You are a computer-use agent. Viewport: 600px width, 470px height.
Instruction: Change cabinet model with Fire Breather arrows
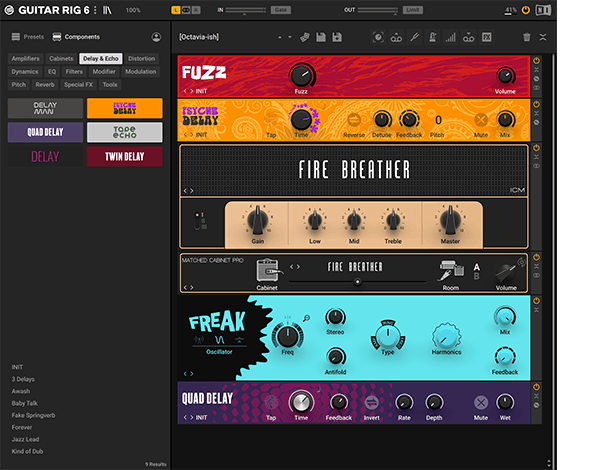coord(295,267)
